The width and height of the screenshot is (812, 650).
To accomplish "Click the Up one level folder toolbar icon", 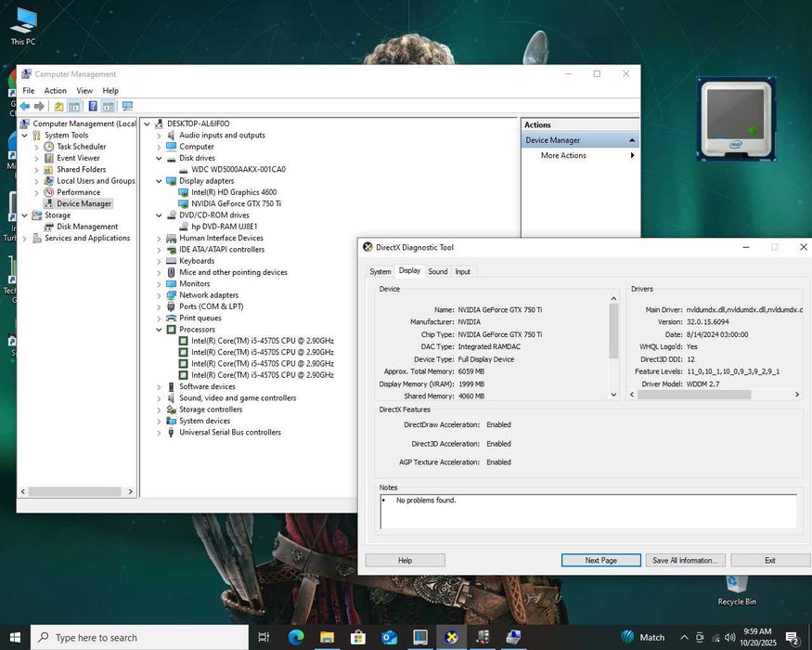I will (x=59, y=106).
